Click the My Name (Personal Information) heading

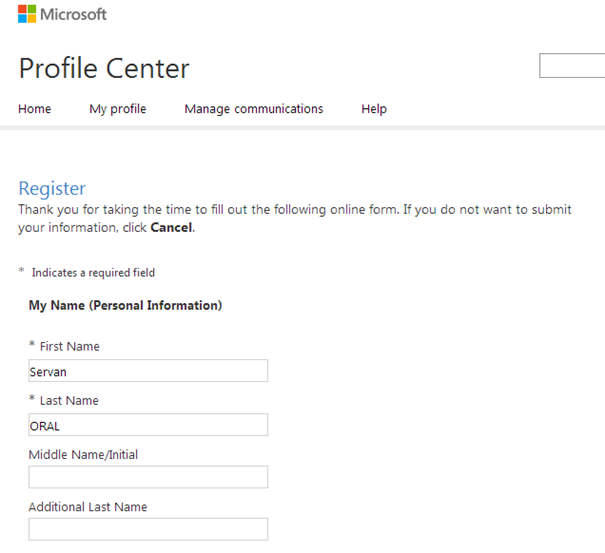(125, 306)
